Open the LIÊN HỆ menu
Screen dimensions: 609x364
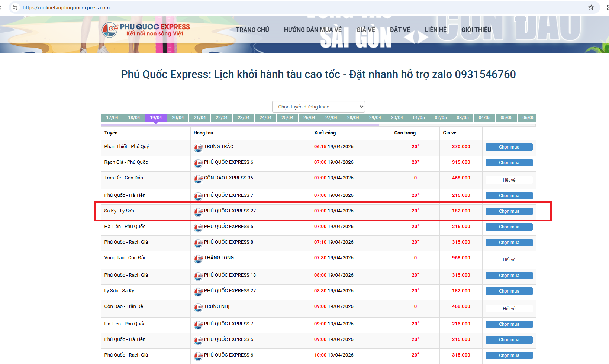point(435,30)
